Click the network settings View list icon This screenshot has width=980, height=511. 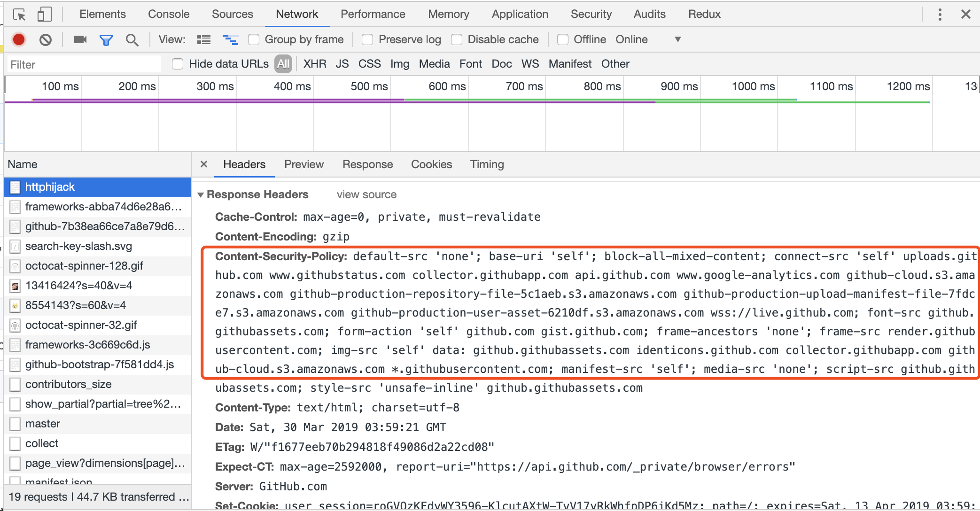point(204,39)
